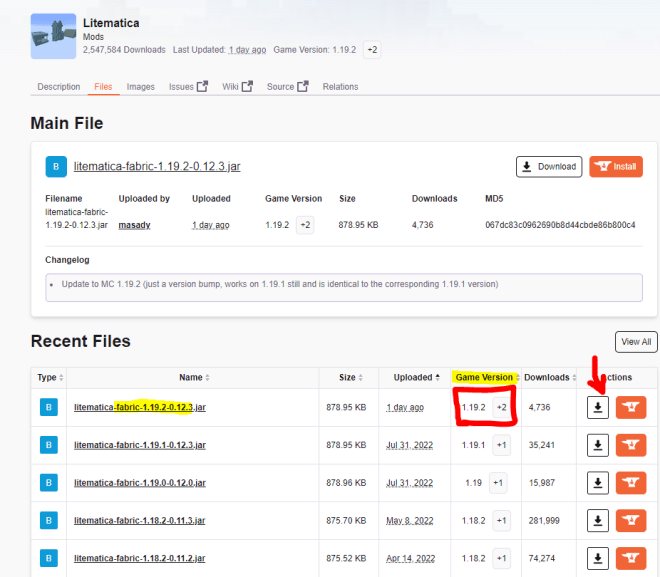
Task: Open litematica-fabric-1.18.2-0.11.2.jar link
Action: 139,558
